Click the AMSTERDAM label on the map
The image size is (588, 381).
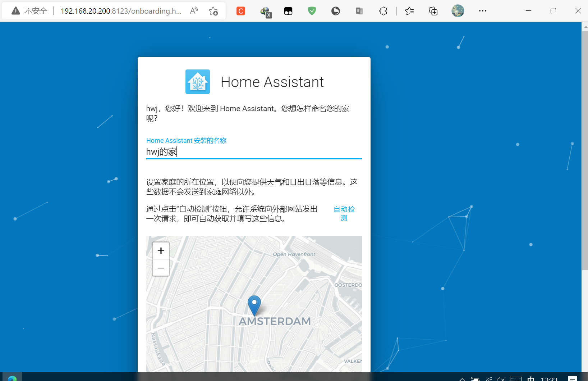pyautogui.click(x=275, y=321)
